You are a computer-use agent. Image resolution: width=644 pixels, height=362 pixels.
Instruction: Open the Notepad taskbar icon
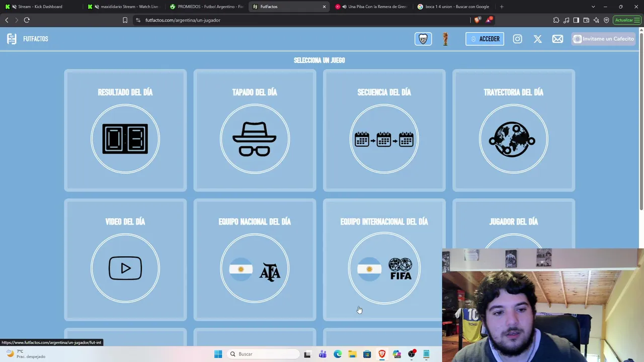(426, 354)
